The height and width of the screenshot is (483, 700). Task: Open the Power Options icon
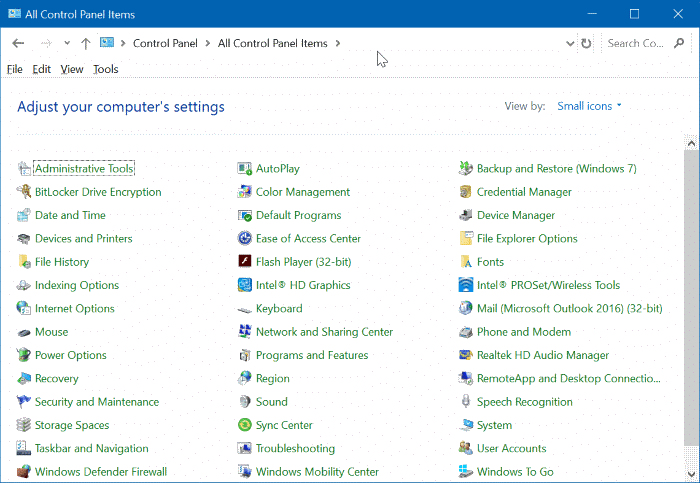point(24,355)
